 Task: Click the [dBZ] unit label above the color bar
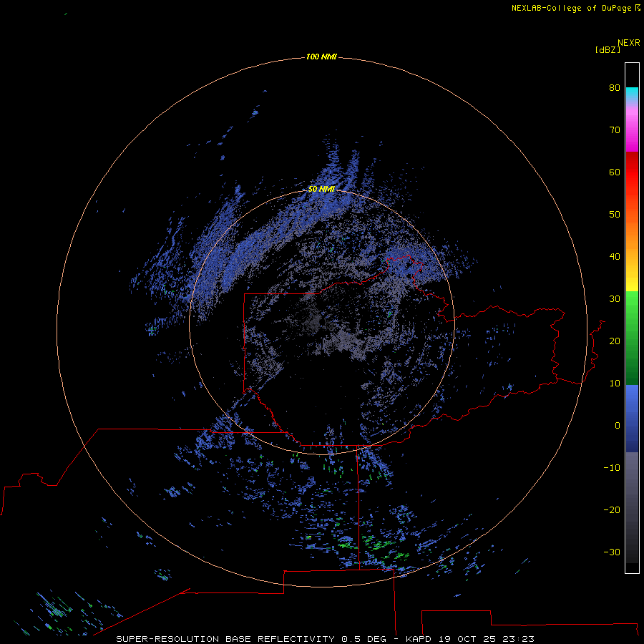pos(608,50)
